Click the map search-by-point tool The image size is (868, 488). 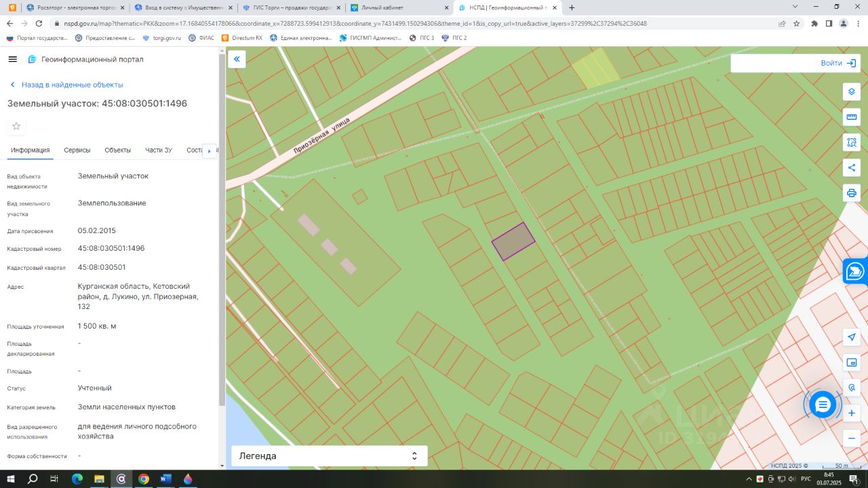pos(852,388)
